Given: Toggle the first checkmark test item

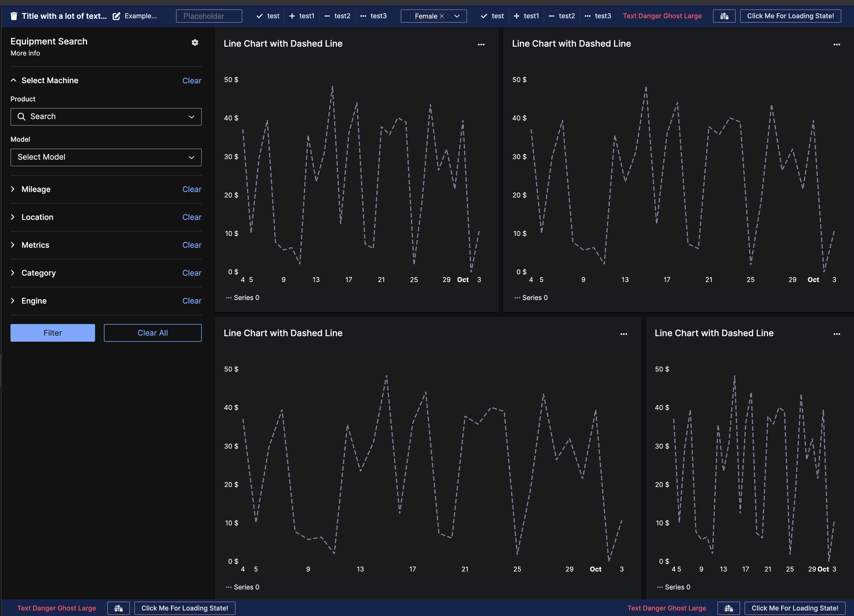Looking at the screenshot, I should point(268,16).
